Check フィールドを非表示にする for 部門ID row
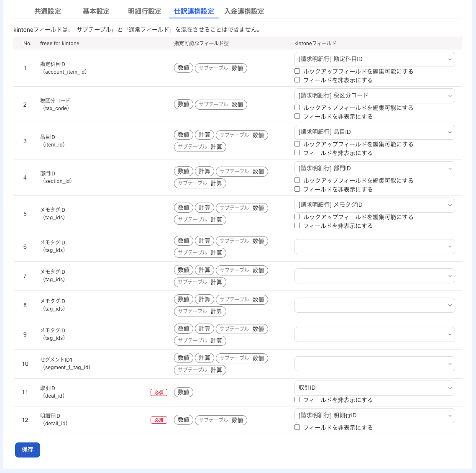 click(297, 189)
